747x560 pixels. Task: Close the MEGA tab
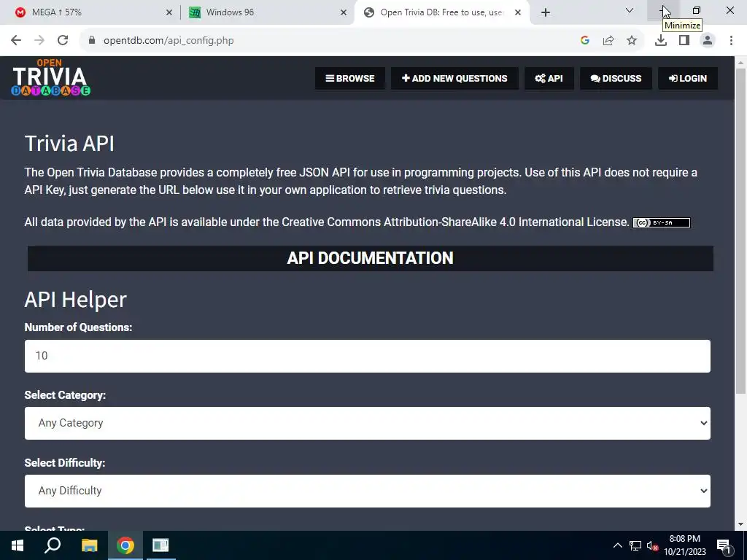[169, 12]
